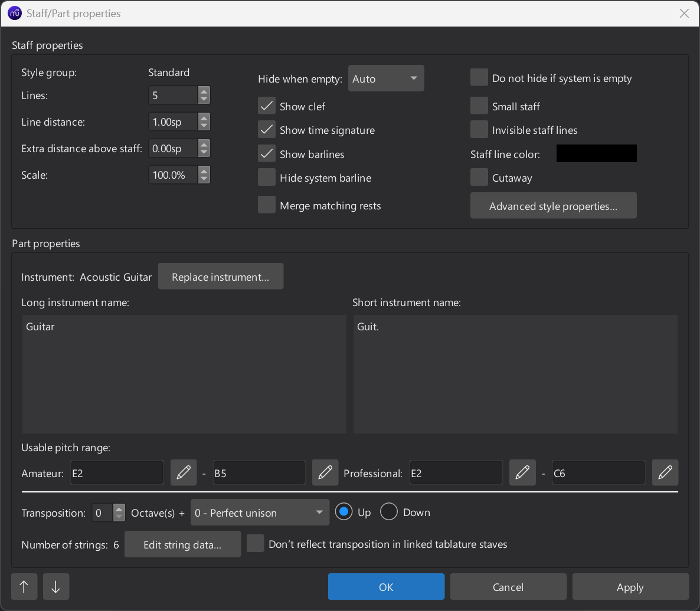The height and width of the screenshot is (611, 700).
Task: Decrease the Scale stepper value
Action: [x=204, y=179]
